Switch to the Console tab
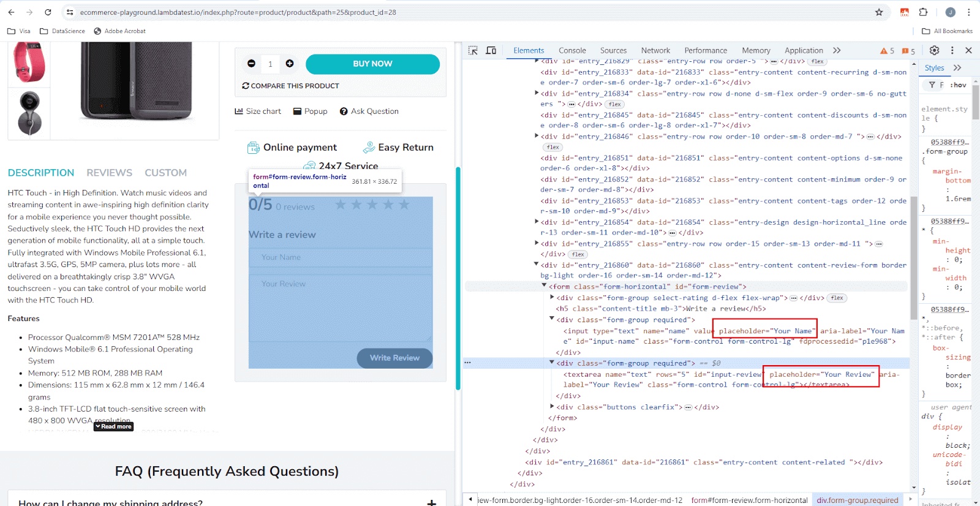Screen dimensions: 980x506 572,50
